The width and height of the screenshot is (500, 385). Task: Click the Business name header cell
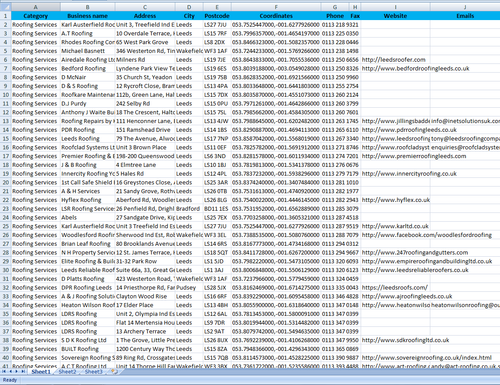click(88, 16)
